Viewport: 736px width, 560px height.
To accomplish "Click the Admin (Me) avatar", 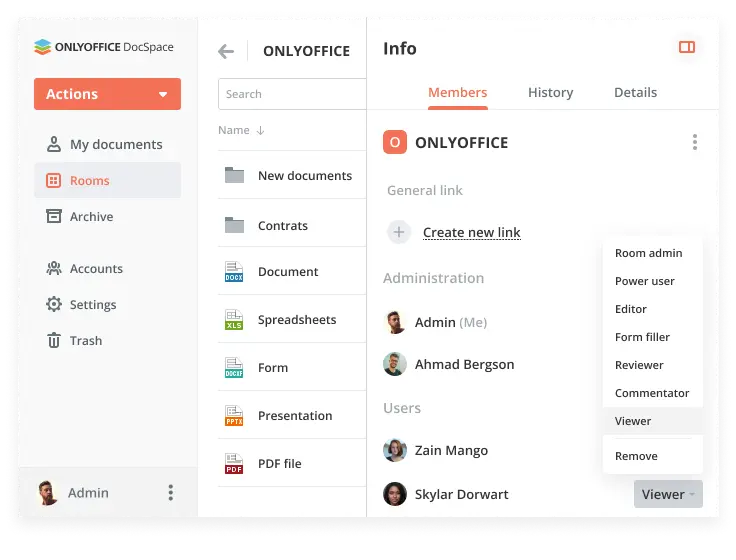I will click(395, 322).
